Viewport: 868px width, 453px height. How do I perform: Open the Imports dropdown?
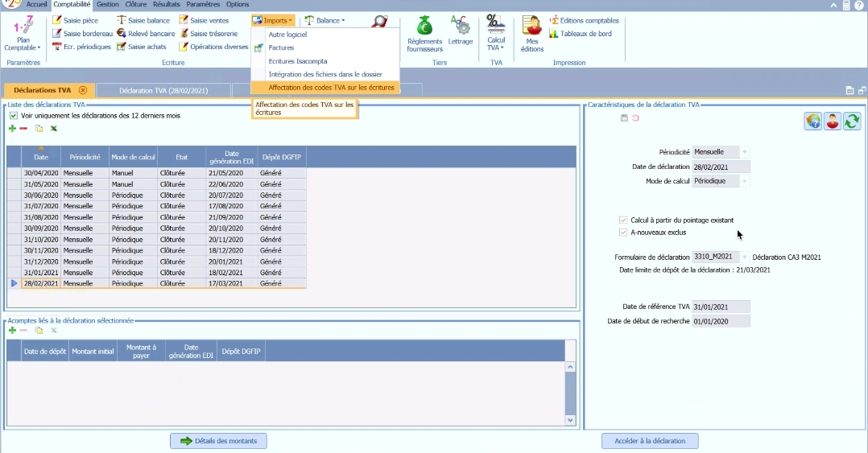pos(272,20)
